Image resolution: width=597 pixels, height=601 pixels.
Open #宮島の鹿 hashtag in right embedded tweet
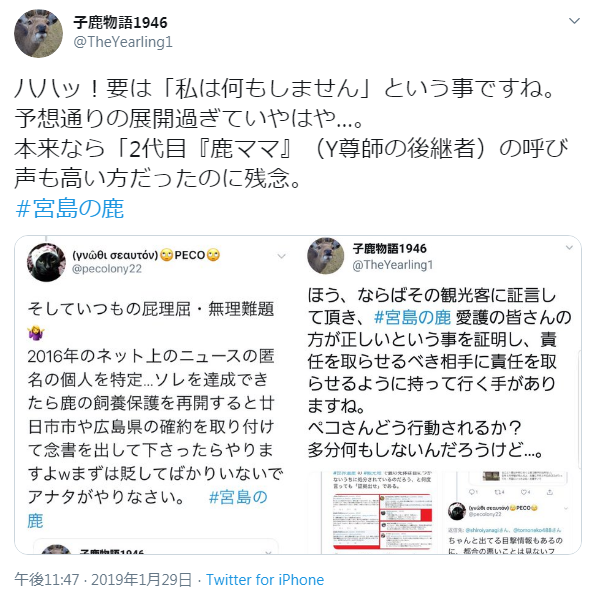[412, 318]
